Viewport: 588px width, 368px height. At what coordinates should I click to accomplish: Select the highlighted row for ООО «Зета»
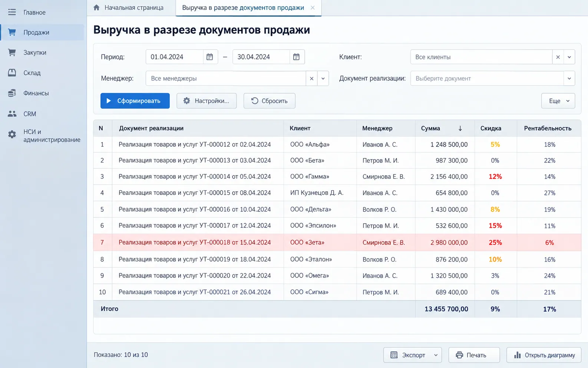pyautogui.click(x=337, y=243)
